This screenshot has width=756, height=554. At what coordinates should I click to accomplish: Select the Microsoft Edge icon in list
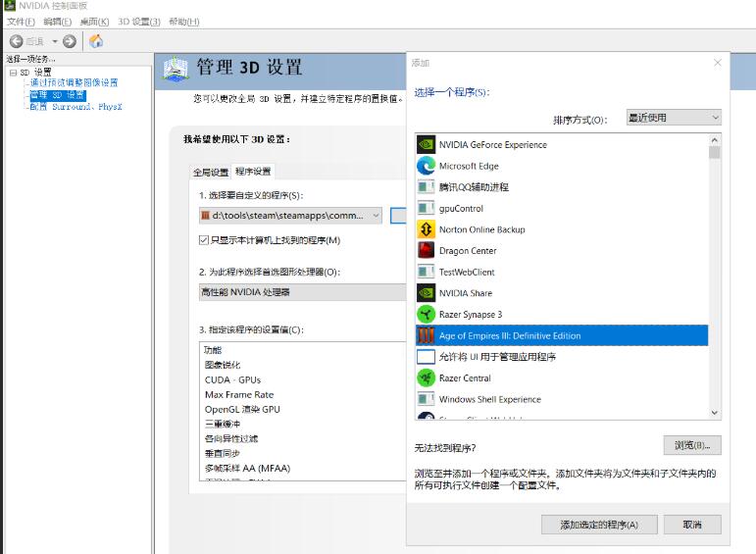click(426, 166)
